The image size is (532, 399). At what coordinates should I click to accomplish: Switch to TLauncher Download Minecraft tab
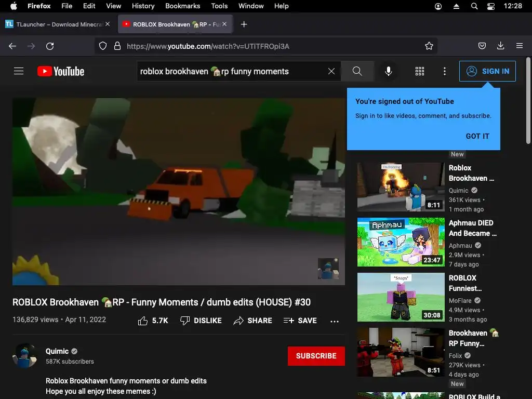tap(58, 24)
